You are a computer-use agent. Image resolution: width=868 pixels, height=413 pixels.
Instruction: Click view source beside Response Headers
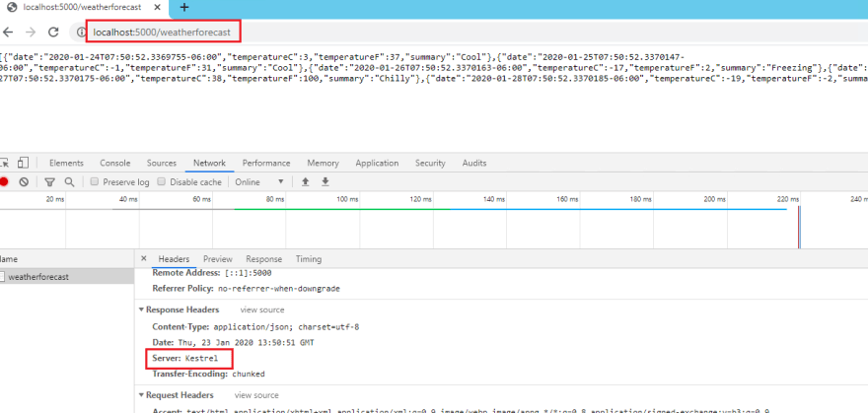[x=260, y=310]
